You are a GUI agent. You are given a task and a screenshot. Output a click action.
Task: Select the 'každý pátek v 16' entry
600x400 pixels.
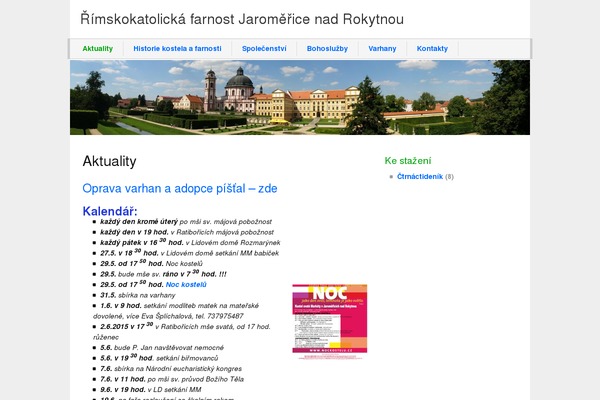click(190, 242)
